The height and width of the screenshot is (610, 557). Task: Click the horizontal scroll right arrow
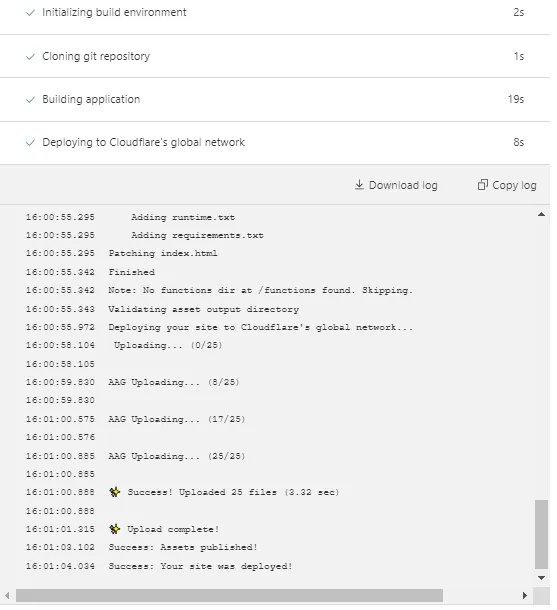click(524, 595)
